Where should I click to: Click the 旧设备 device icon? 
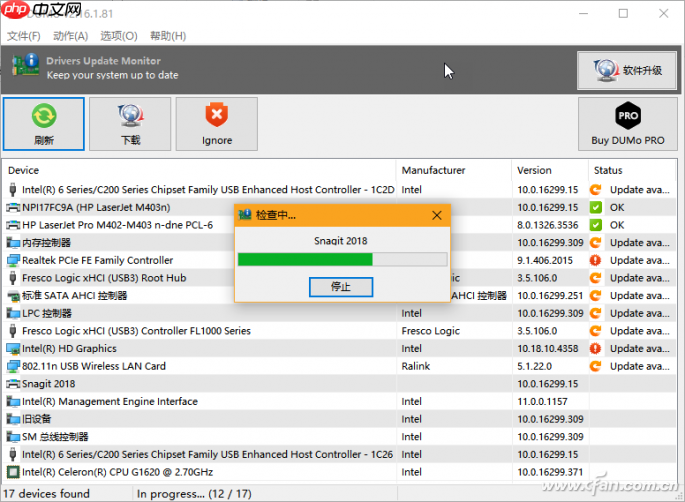pyautogui.click(x=13, y=419)
